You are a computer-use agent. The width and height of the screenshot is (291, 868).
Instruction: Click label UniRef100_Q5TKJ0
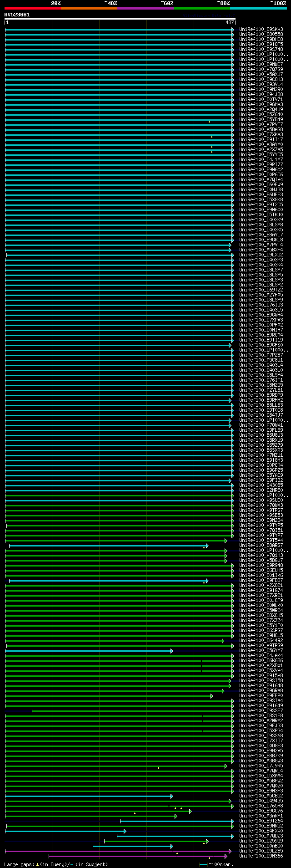pyautogui.click(x=261, y=214)
